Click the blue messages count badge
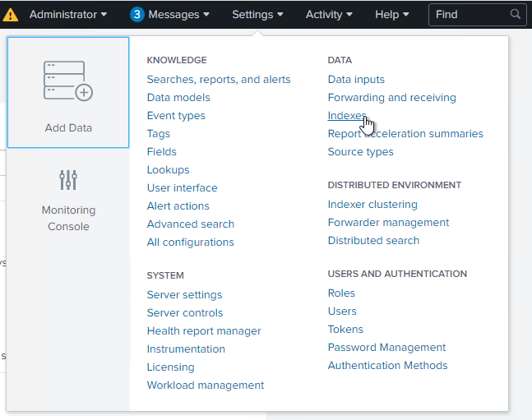 (x=137, y=15)
